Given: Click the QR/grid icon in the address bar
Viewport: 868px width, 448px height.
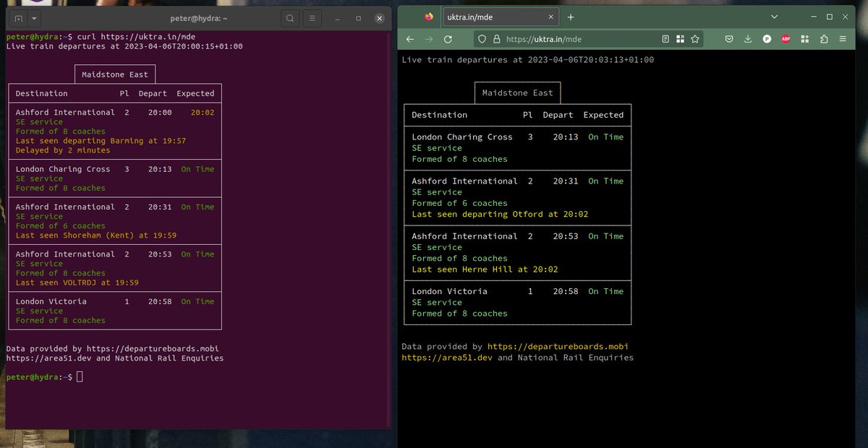Looking at the screenshot, I should click(x=681, y=39).
